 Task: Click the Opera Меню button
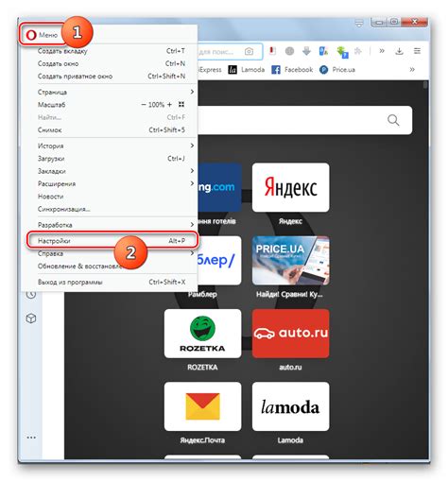pos(42,35)
